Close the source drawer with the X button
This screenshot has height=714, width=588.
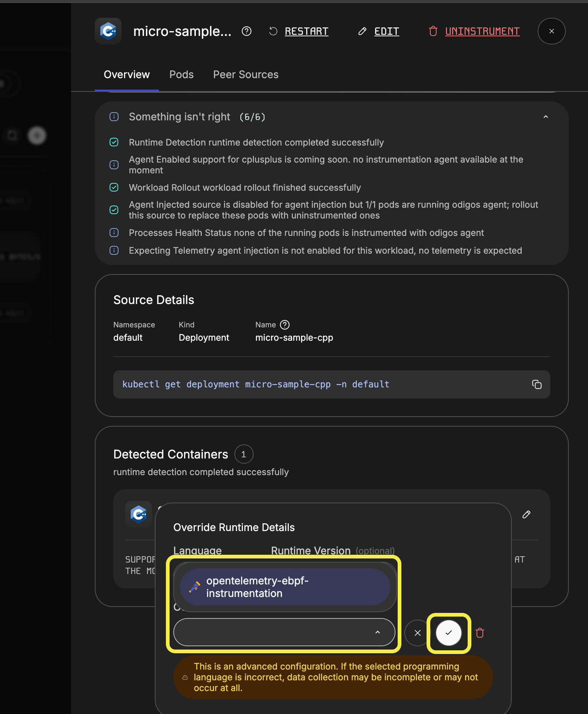[x=551, y=31]
